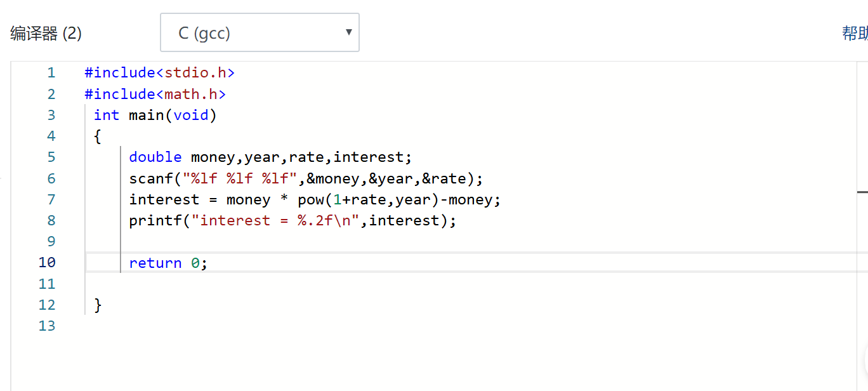Click the opening brace on line 4
The image size is (868, 391).
coord(98,136)
